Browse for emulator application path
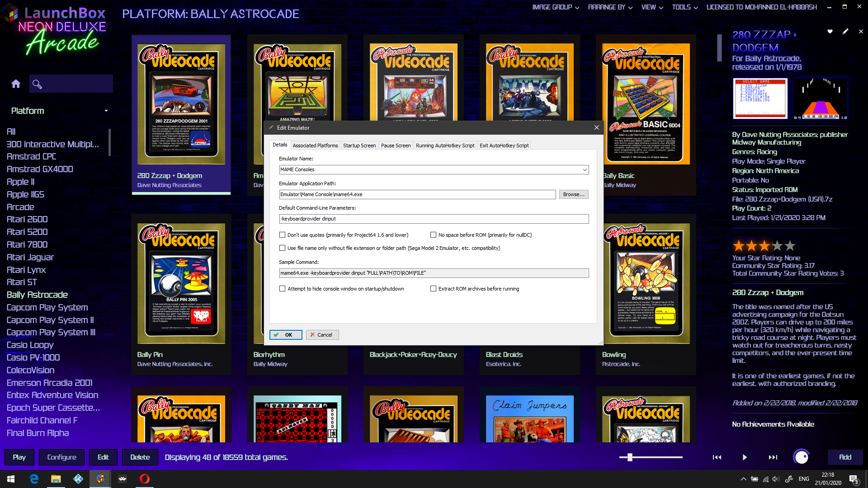Viewport: 868px width, 488px height. point(574,194)
